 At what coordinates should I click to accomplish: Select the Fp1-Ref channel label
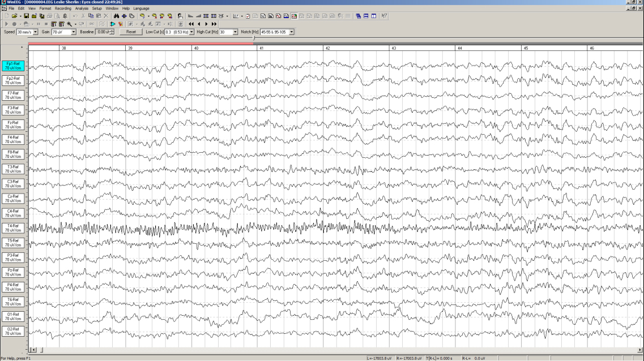coord(12,66)
